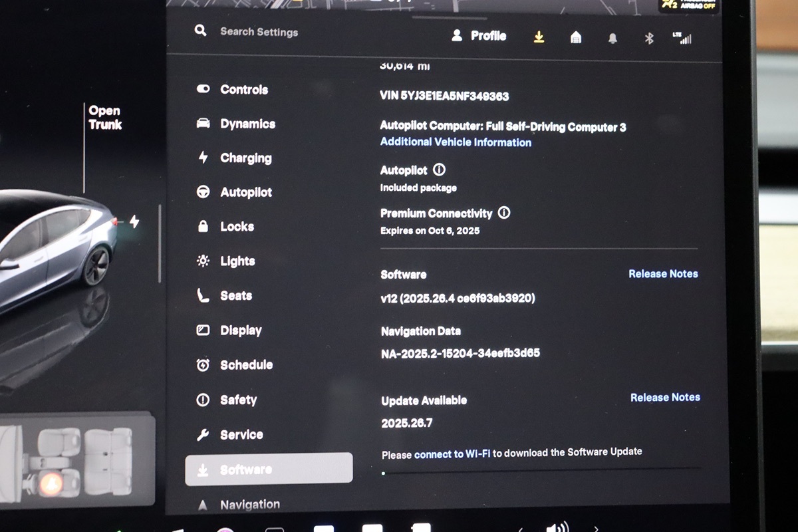798x532 pixels.
Task: Open Additional Vehicle Information link
Action: point(456,142)
